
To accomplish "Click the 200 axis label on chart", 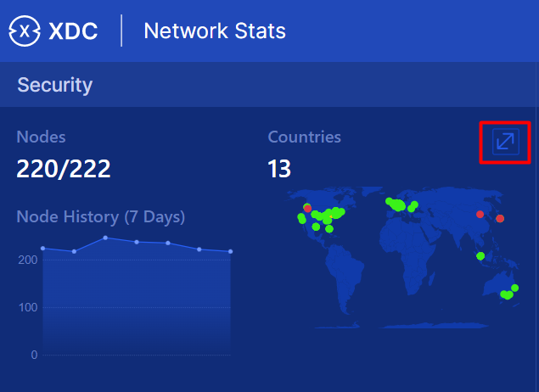I will [28, 260].
